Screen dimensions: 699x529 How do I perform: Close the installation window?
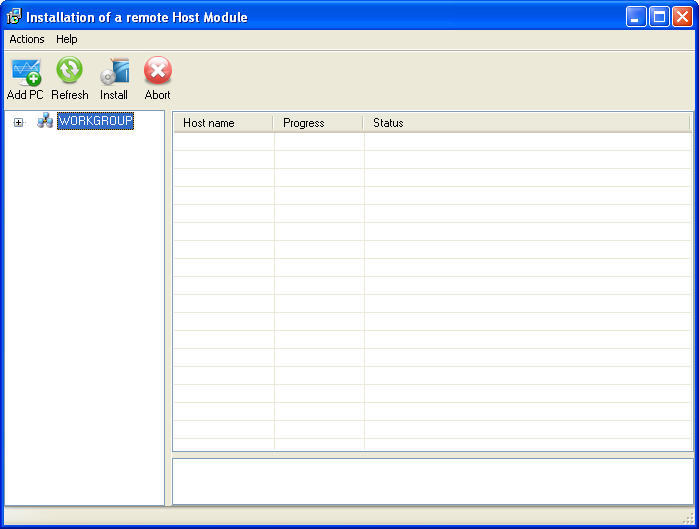coord(683,17)
